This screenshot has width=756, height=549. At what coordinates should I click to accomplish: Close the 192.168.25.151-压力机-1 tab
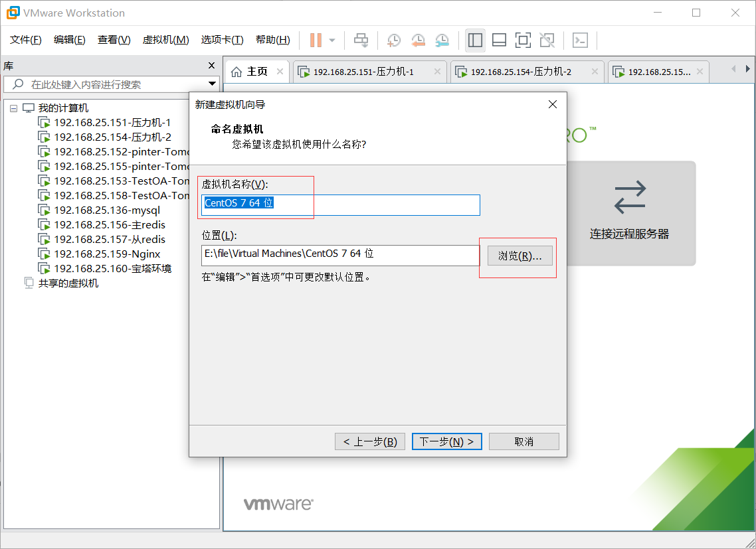point(437,71)
